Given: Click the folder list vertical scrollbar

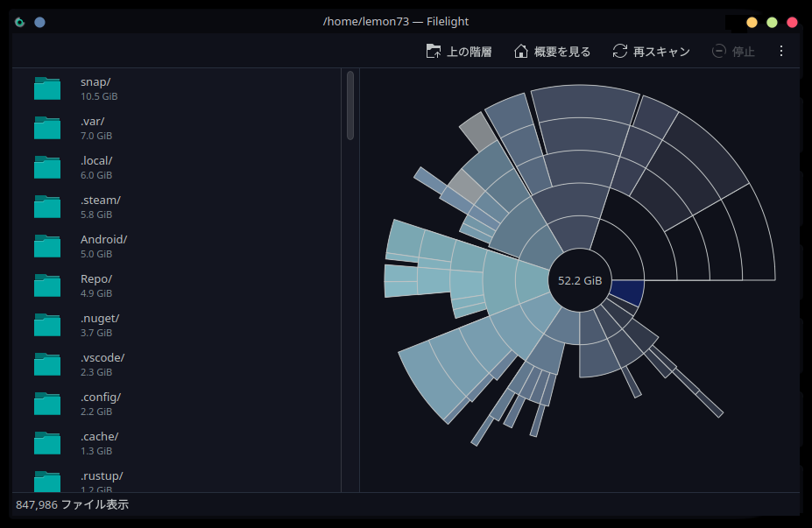Looking at the screenshot, I should click(350, 105).
